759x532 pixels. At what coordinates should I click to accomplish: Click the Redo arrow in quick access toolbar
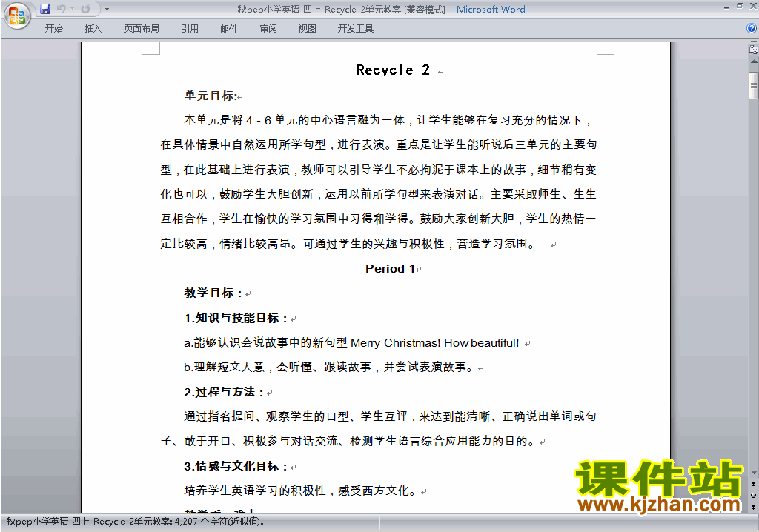coord(85,9)
